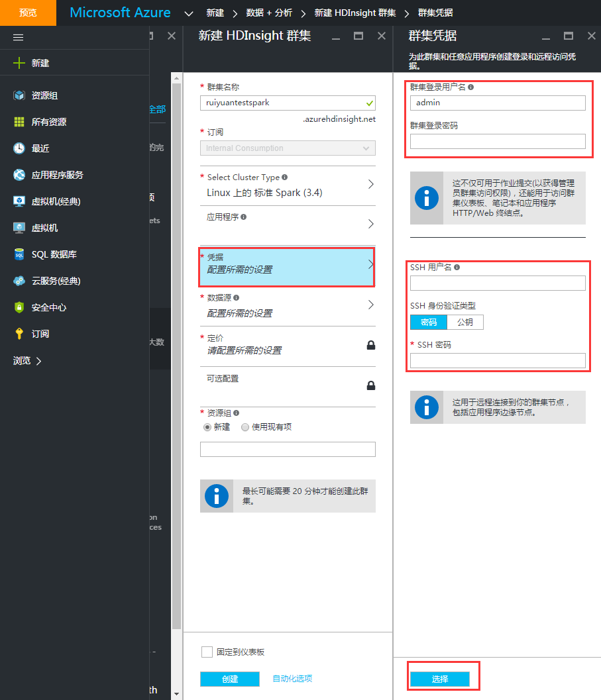
Task: Open 浏览 menu in the sidebar
Action: [x=27, y=361]
